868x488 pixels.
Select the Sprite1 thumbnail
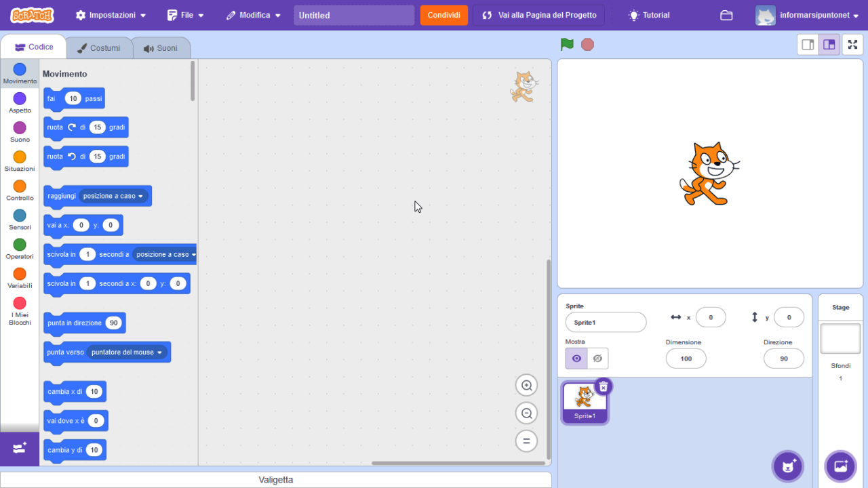click(585, 403)
